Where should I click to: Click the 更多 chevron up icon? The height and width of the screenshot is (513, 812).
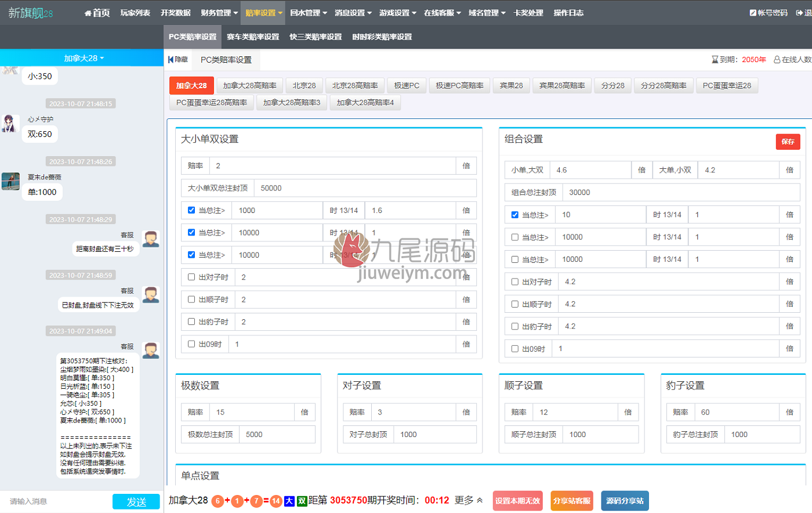[480, 500]
